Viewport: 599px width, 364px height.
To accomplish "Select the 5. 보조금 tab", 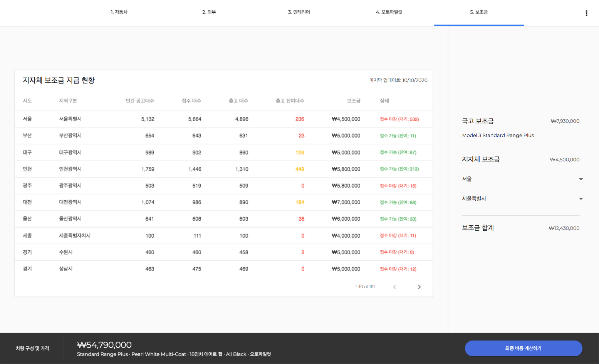I will pyautogui.click(x=479, y=12).
